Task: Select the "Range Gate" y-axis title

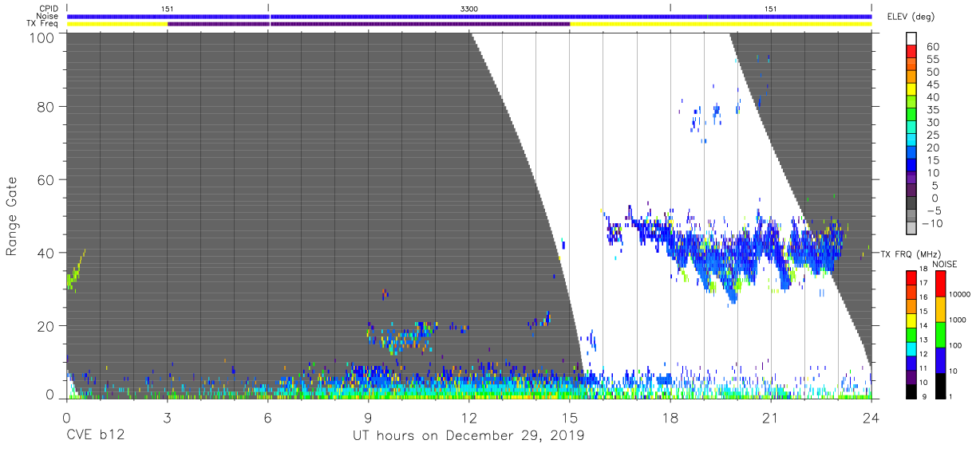Action: 13,216
